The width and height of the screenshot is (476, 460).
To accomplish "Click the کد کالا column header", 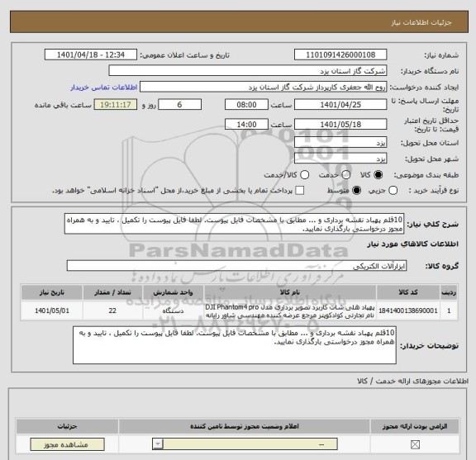I will coord(408,292).
